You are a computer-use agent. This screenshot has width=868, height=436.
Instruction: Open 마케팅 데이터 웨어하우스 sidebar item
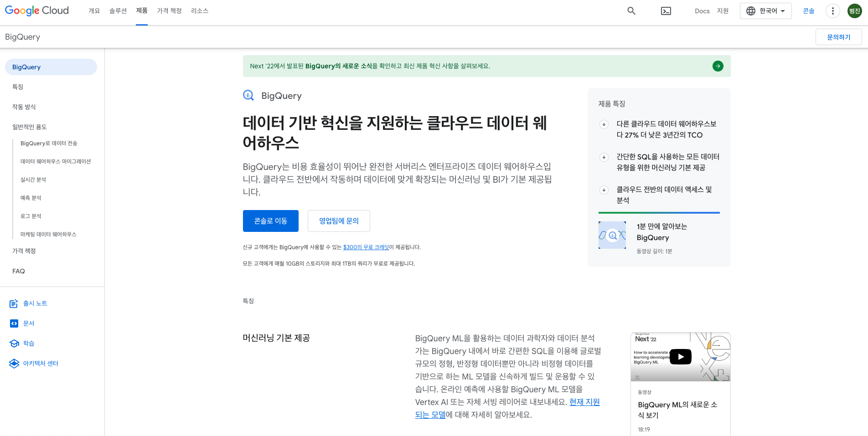[48, 235]
